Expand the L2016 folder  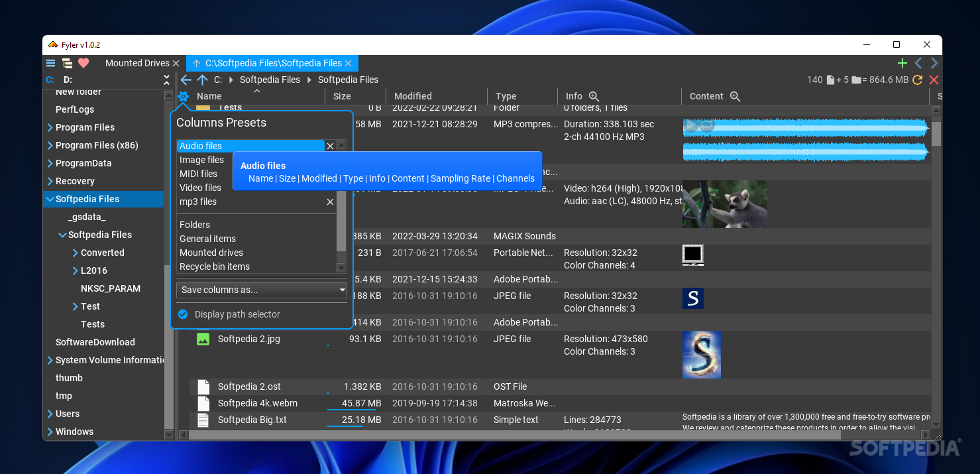tap(76, 270)
